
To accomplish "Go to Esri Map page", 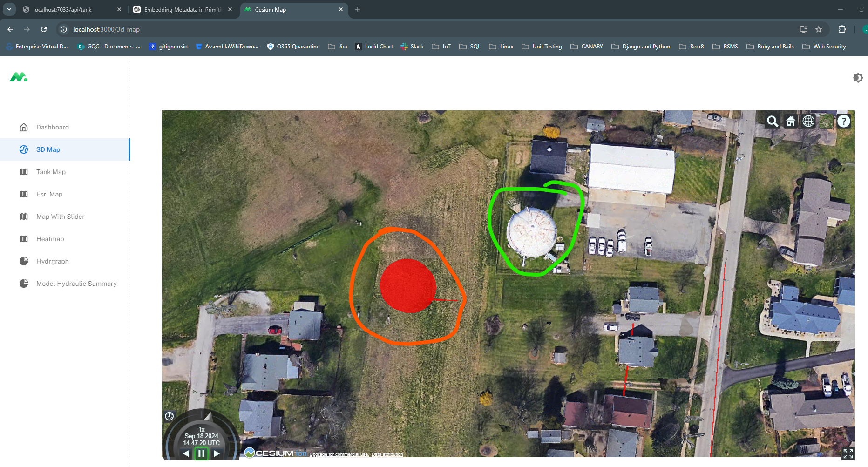I will pos(65,194).
